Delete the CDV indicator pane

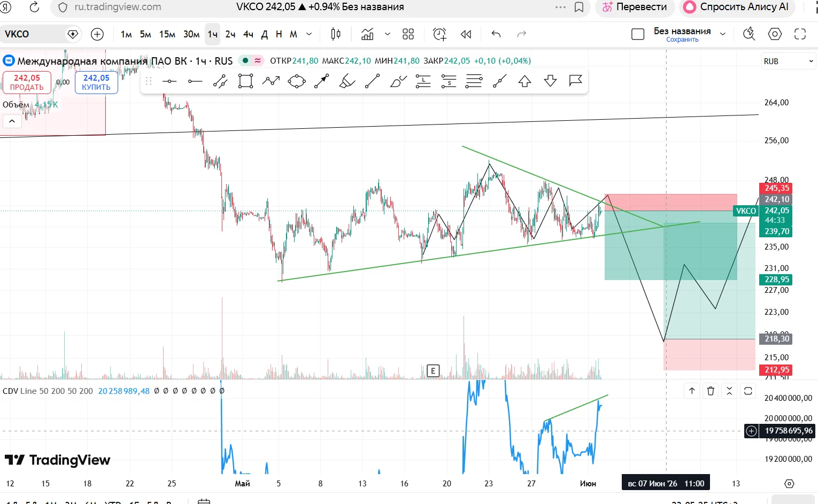[x=711, y=391]
